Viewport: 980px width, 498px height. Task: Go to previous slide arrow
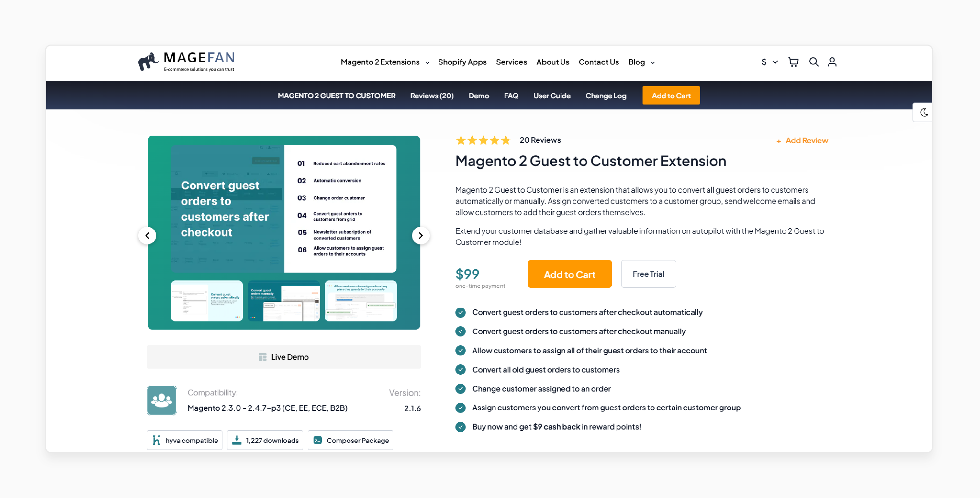click(x=147, y=236)
